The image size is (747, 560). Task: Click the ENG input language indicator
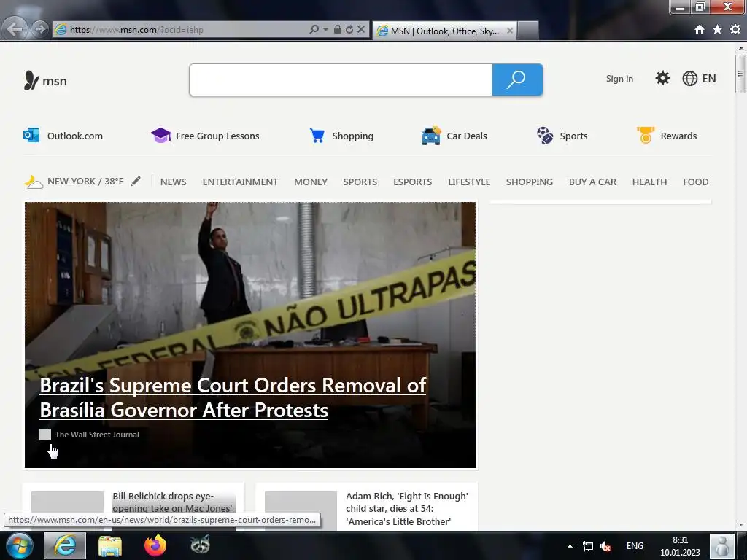click(635, 546)
